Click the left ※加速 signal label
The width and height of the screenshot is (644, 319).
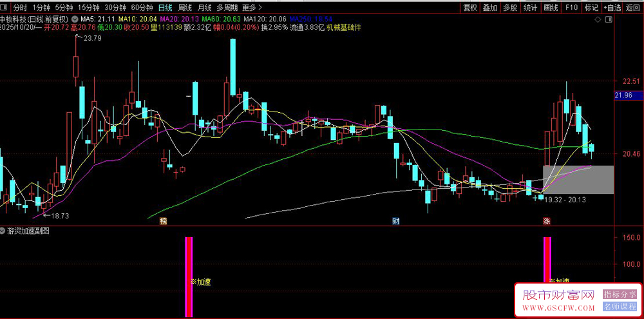point(201,282)
